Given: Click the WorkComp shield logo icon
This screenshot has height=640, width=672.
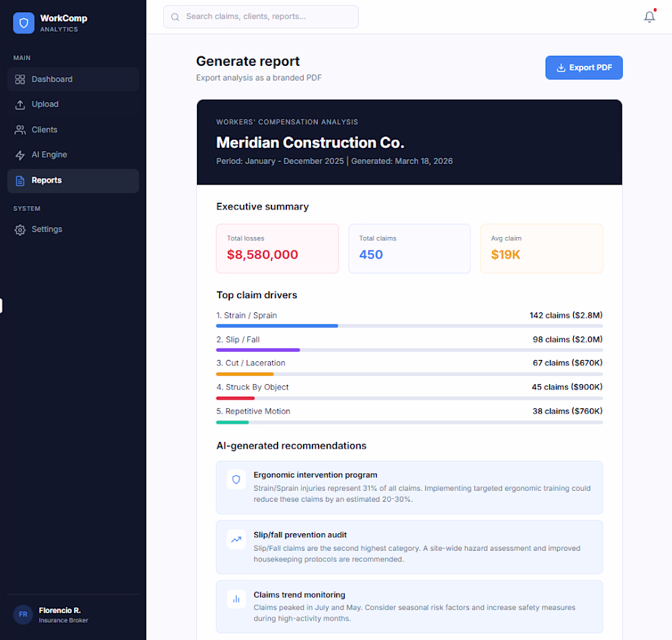Looking at the screenshot, I should tap(24, 23).
